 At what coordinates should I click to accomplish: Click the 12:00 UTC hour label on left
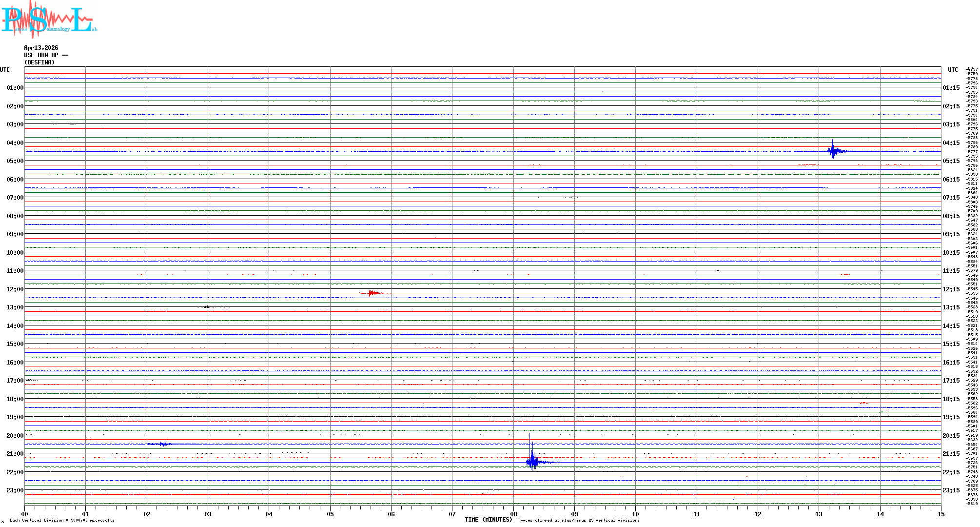pyautogui.click(x=15, y=289)
